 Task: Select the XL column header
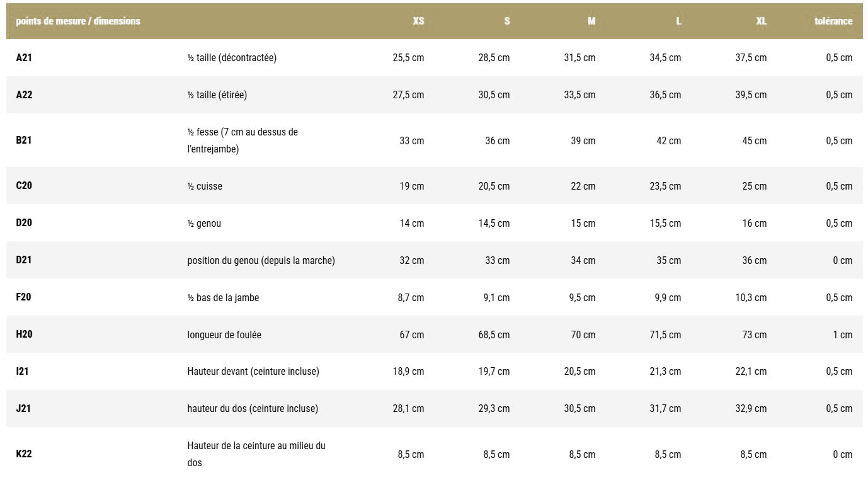[761, 21]
